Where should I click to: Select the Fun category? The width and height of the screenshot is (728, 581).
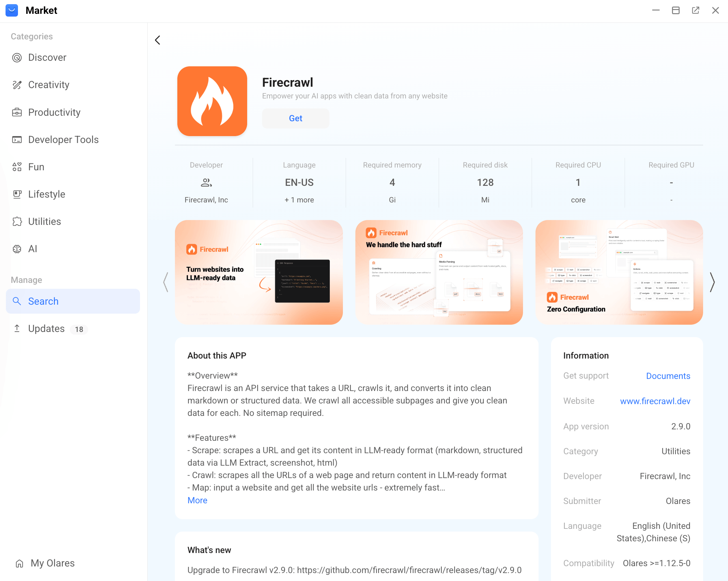pyautogui.click(x=73, y=167)
